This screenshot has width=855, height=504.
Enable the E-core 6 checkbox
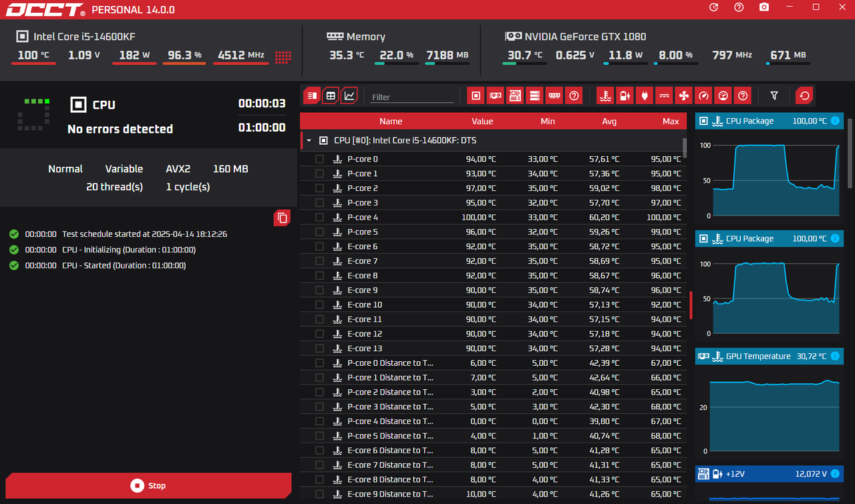319,246
